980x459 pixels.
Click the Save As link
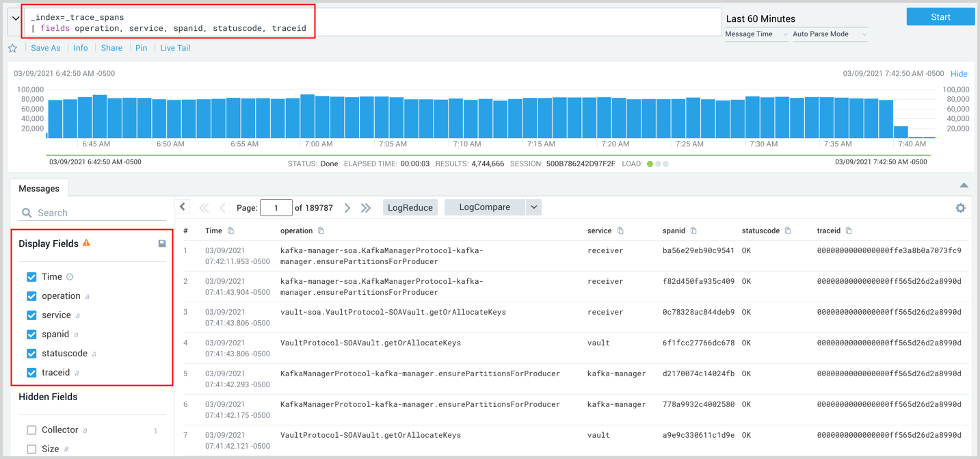point(45,47)
